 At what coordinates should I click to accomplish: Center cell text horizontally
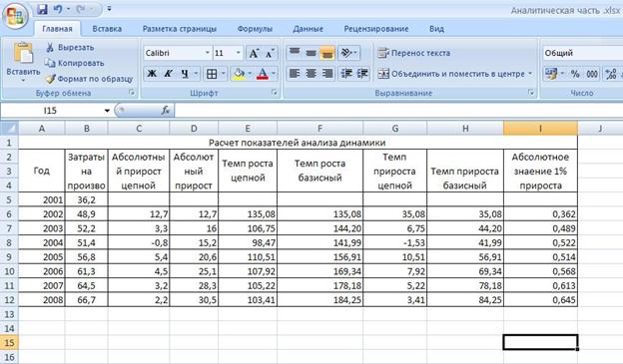311,74
